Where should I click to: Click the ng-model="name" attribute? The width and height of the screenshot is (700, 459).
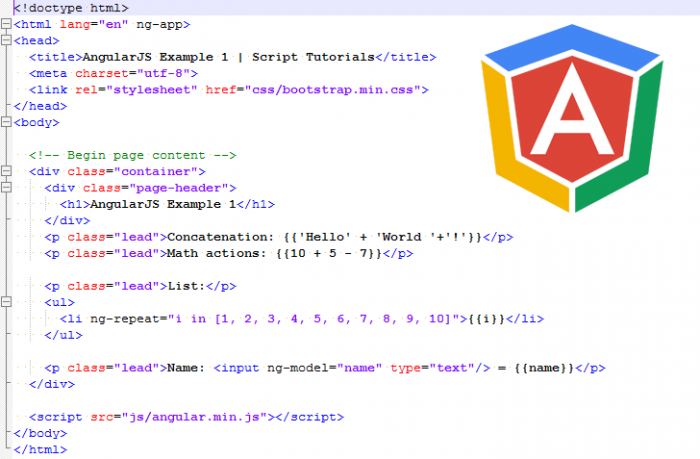pos(325,368)
